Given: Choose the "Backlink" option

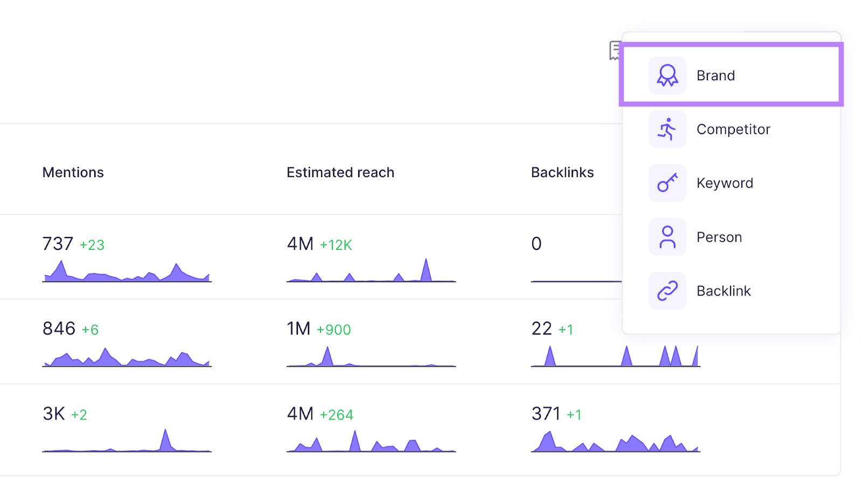Looking at the screenshot, I should pos(724,290).
